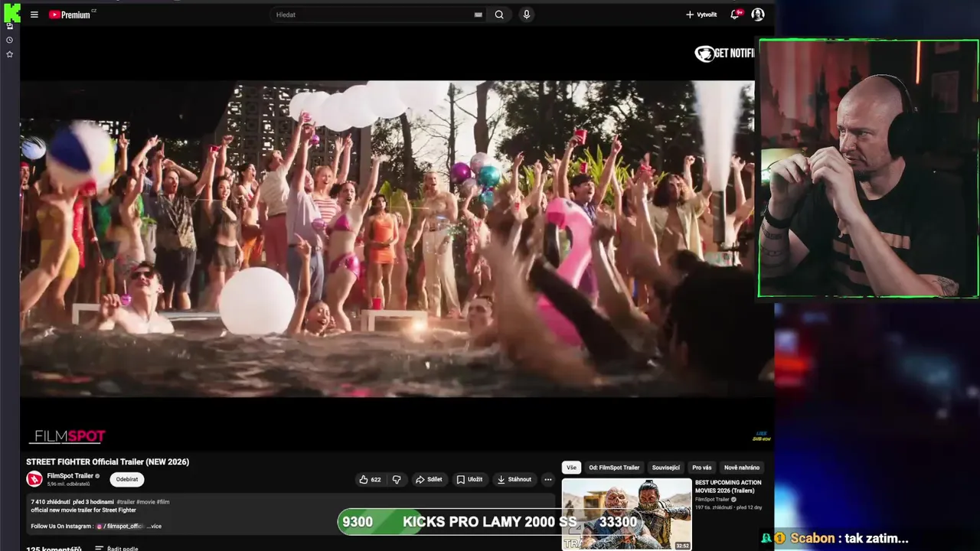Subscribe with the Odebírat button
The width and height of the screenshot is (980, 551).
point(127,479)
